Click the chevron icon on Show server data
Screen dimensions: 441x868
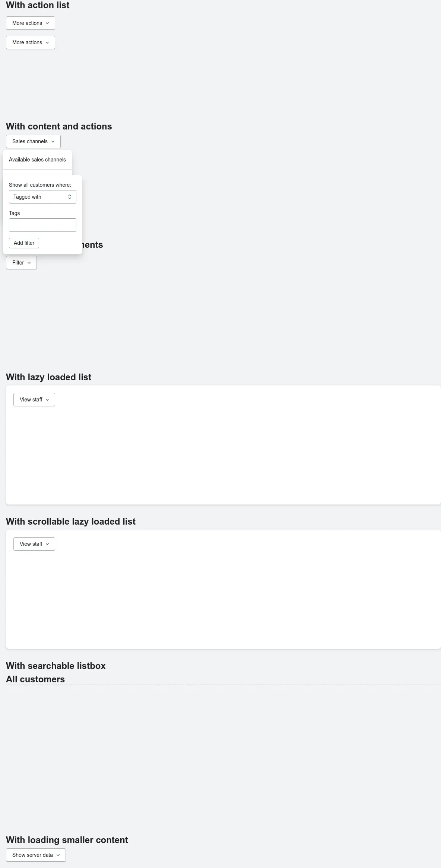[x=58, y=855]
